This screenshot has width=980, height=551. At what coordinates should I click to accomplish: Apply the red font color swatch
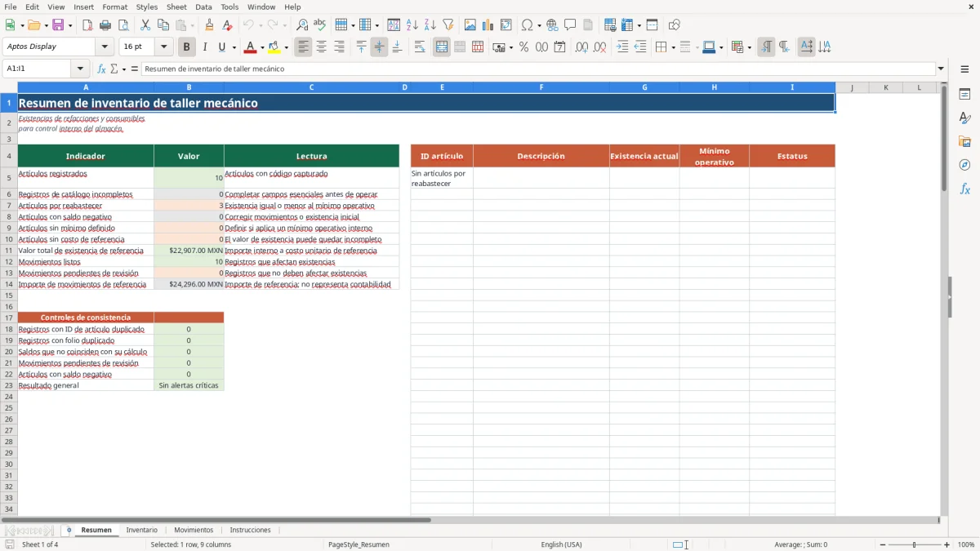[251, 47]
